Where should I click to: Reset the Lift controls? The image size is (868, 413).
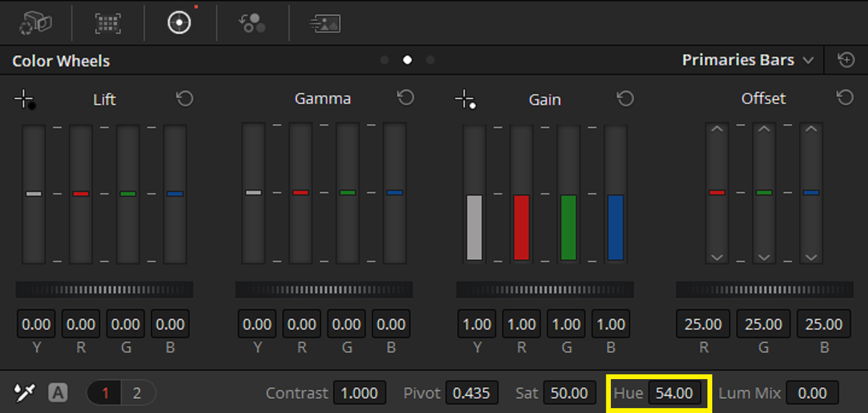coord(184,99)
